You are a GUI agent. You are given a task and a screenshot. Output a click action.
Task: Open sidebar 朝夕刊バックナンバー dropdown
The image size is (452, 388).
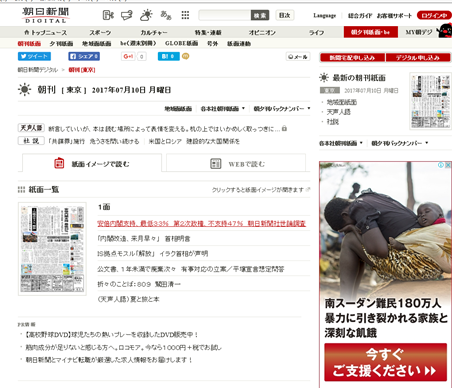pos(400,143)
